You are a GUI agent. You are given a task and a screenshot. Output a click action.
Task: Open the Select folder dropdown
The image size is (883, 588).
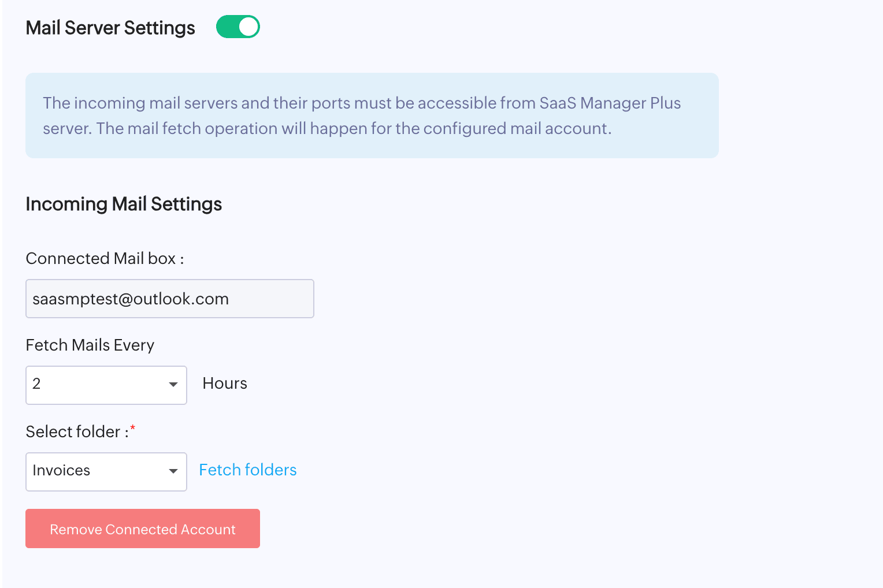tap(106, 471)
